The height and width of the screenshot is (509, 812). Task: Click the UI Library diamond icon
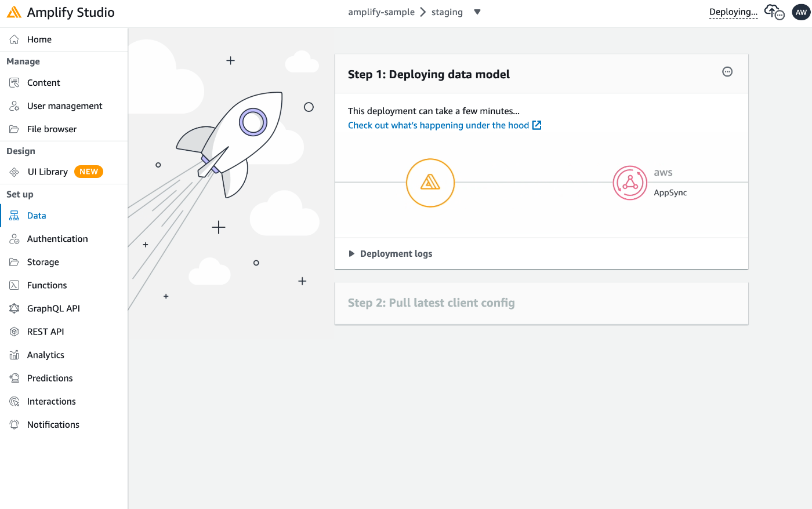(x=14, y=172)
